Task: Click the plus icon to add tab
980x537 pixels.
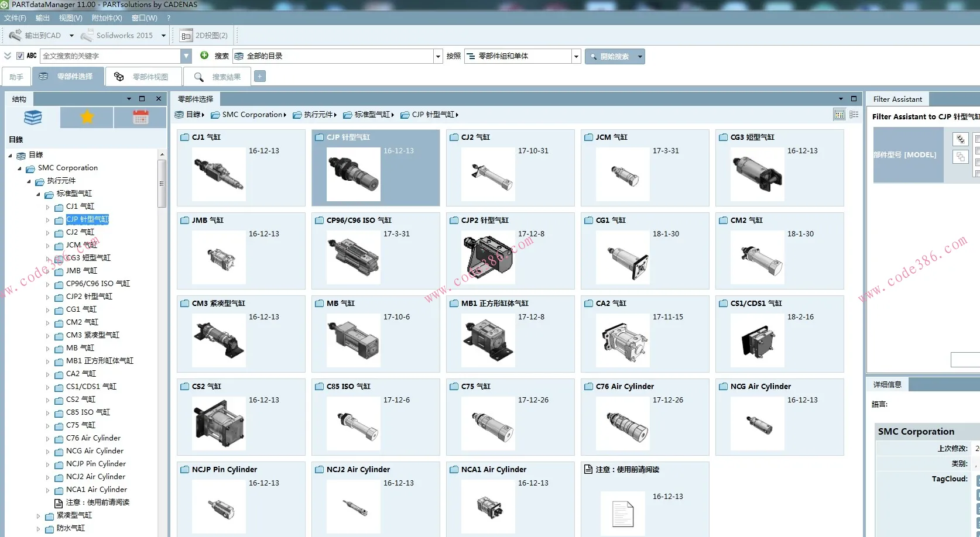Action: tap(260, 77)
